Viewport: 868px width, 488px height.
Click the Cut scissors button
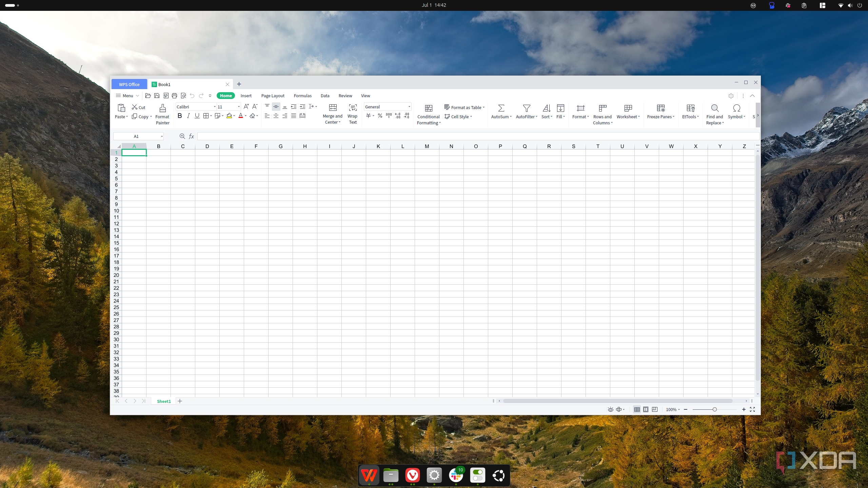(138, 107)
